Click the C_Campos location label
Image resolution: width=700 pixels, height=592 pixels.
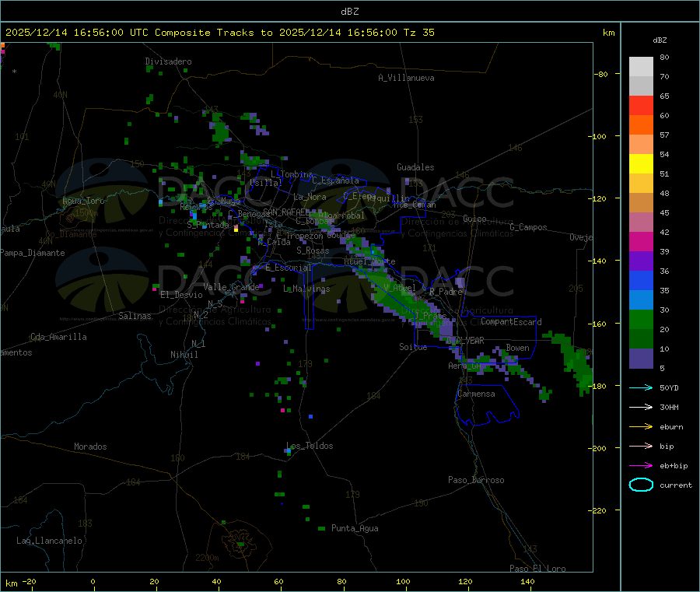point(528,227)
